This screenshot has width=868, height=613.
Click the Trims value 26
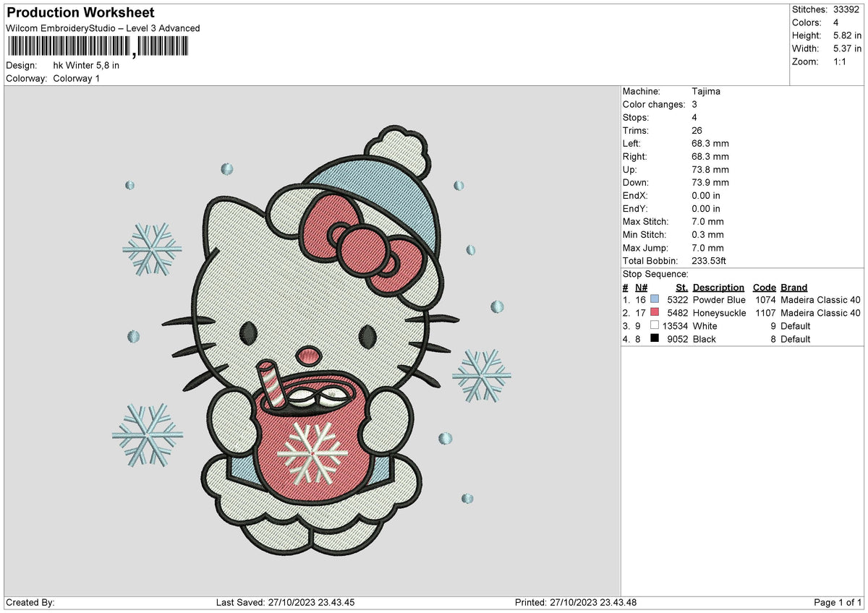[697, 130]
